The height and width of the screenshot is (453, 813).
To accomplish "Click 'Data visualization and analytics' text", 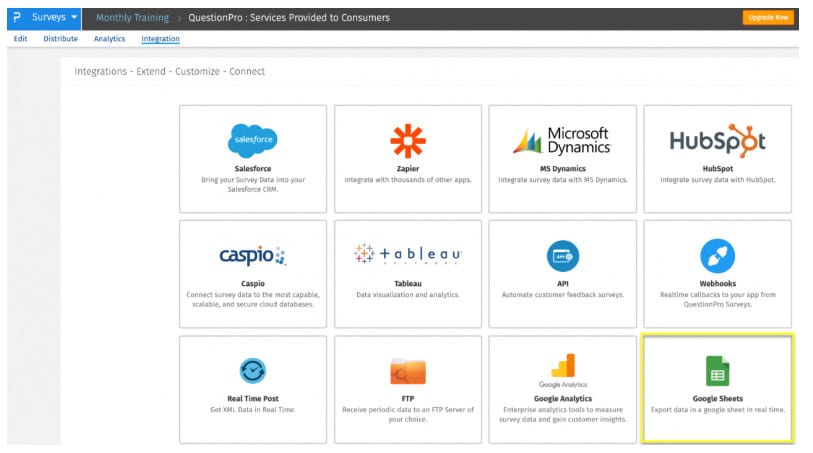I will [408, 294].
